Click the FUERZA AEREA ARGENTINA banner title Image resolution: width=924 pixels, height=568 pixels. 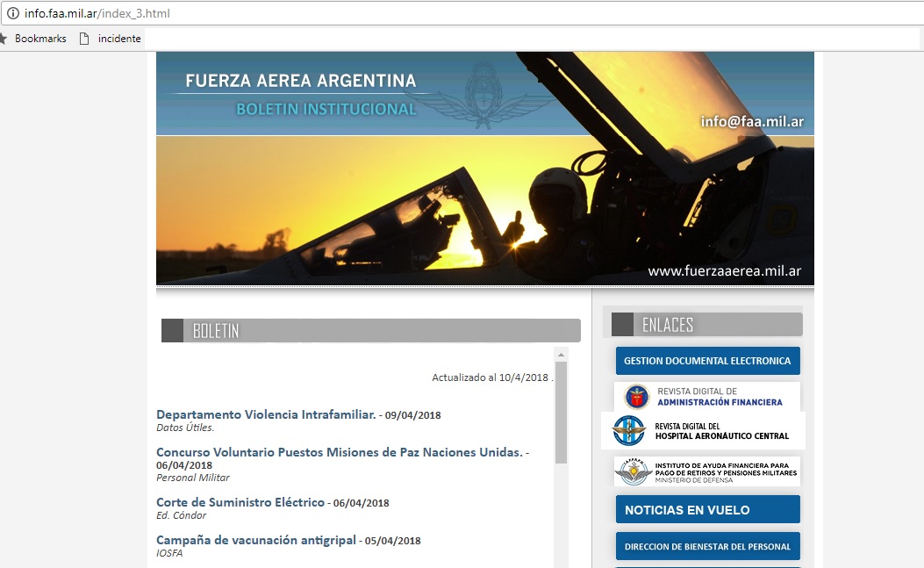point(300,81)
